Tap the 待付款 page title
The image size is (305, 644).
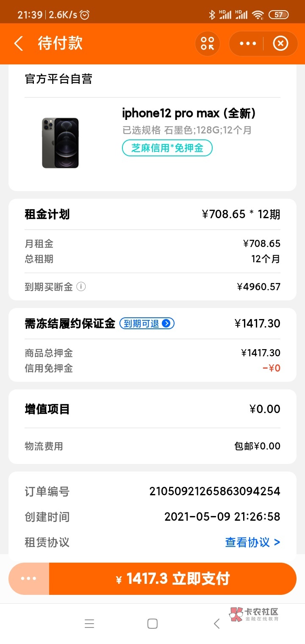pos(60,44)
